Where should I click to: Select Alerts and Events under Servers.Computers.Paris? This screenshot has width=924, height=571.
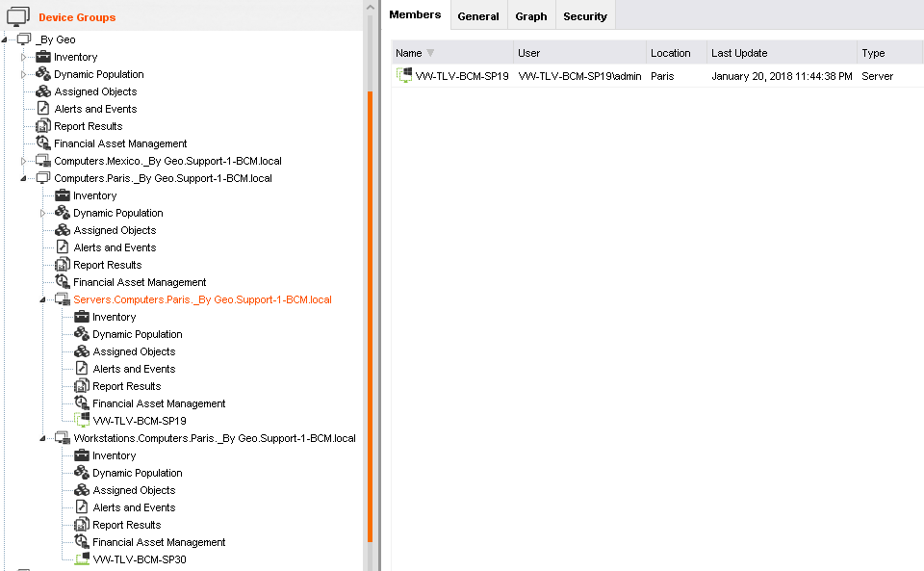click(134, 369)
